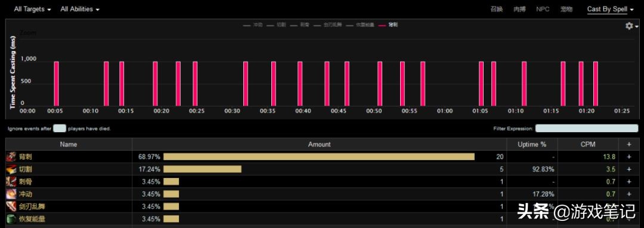Click plus icon in table header
This screenshot has width=644, height=228.
pos(628,144)
